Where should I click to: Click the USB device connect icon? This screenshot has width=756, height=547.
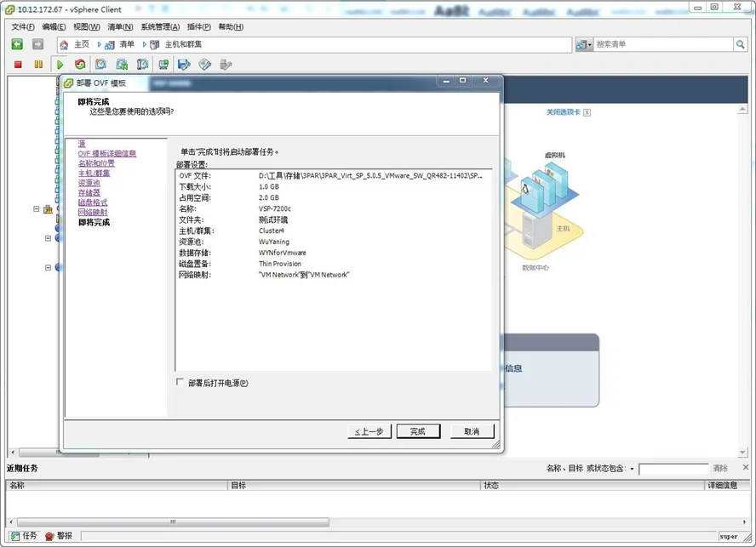coord(226,64)
